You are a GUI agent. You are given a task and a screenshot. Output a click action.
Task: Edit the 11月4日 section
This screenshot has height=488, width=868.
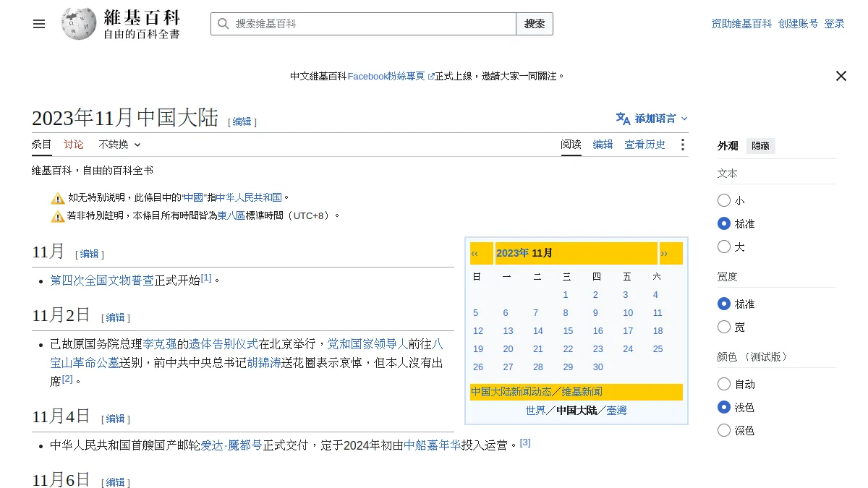[116, 419]
